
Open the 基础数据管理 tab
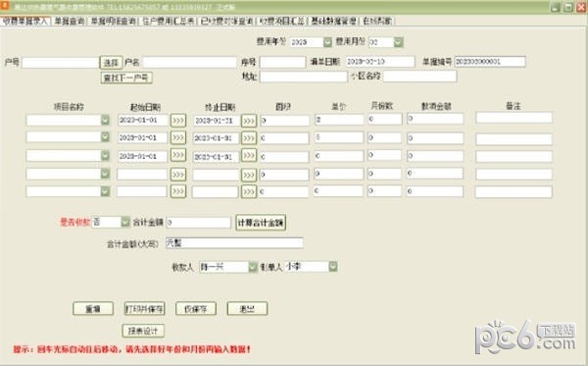pyautogui.click(x=333, y=21)
